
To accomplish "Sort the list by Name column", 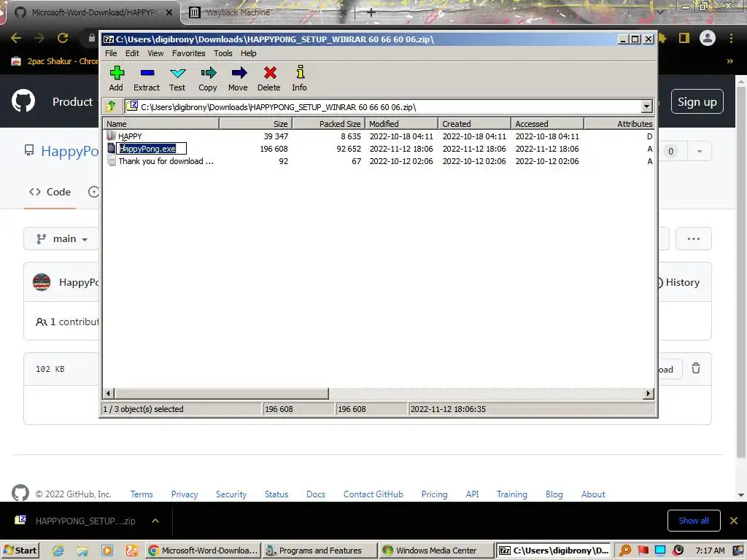I will (161, 124).
